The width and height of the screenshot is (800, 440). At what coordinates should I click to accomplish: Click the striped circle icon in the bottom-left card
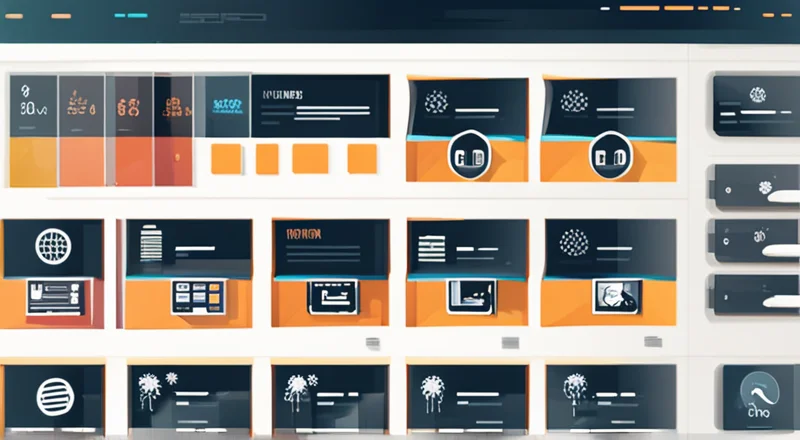tap(55, 395)
